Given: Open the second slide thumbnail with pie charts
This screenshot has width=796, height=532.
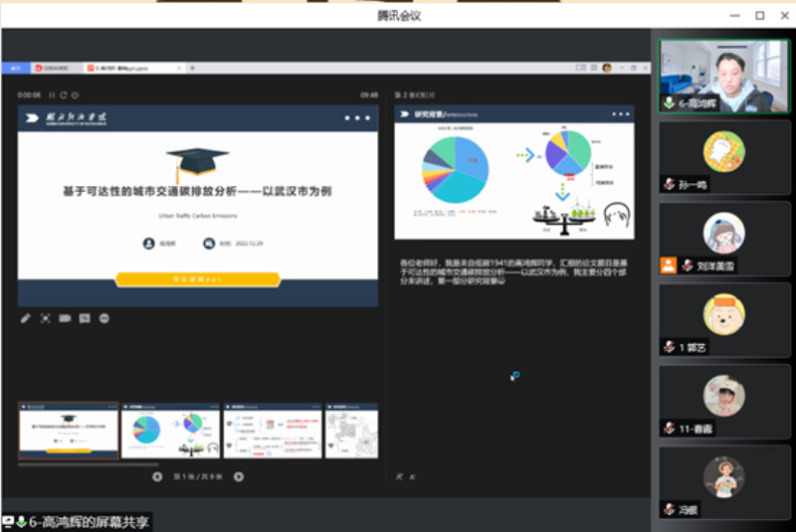Looking at the screenshot, I should [169, 433].
